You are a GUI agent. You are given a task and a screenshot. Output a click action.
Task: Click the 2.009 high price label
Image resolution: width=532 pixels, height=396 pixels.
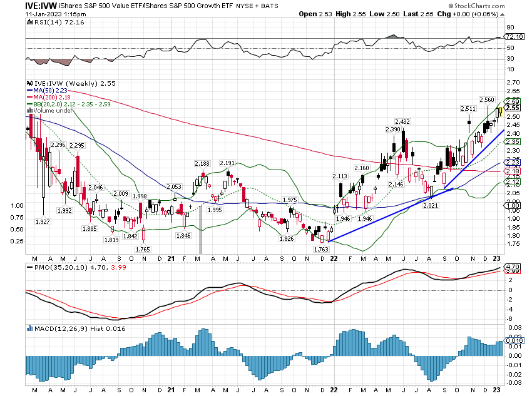tap(121, 193)
